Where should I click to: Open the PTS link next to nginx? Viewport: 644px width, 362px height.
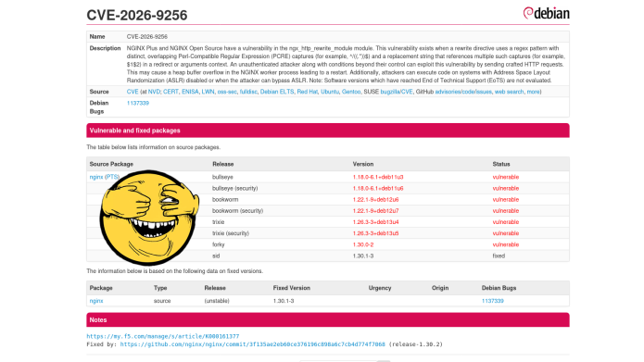[x=112, y=177]
